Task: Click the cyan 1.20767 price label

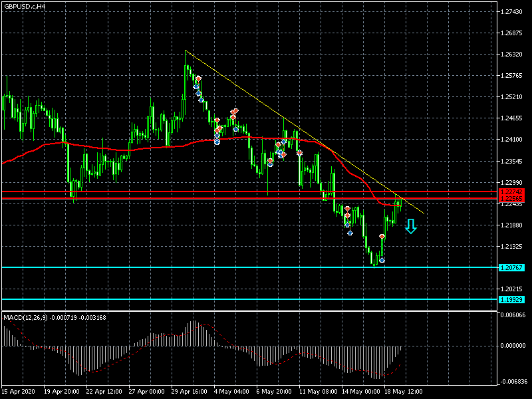Action: pyautogui.click(x=509, y=267)
